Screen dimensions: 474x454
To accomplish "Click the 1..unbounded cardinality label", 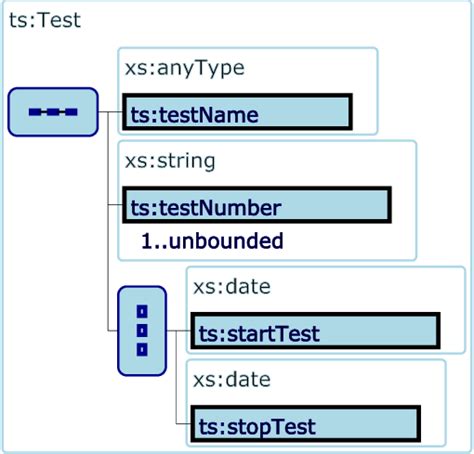I will pos(212,241).
